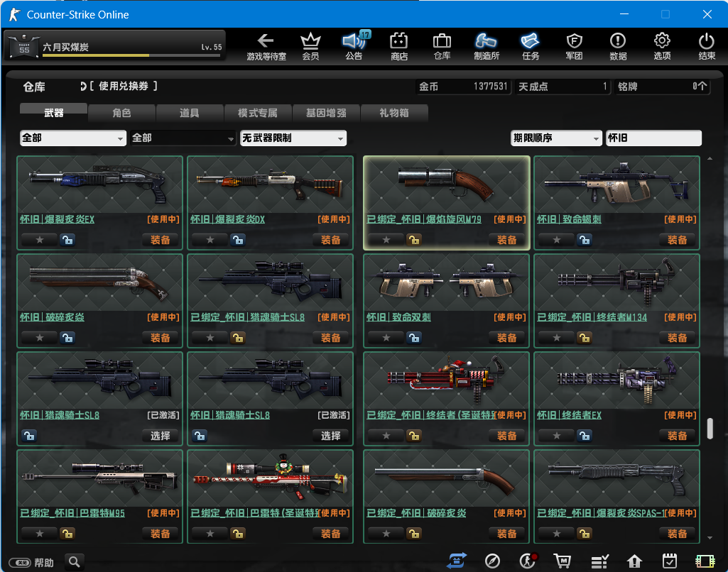Toggle the lock on 已绑定_怀旧|猎魂骑士SL8

point(238,338)
